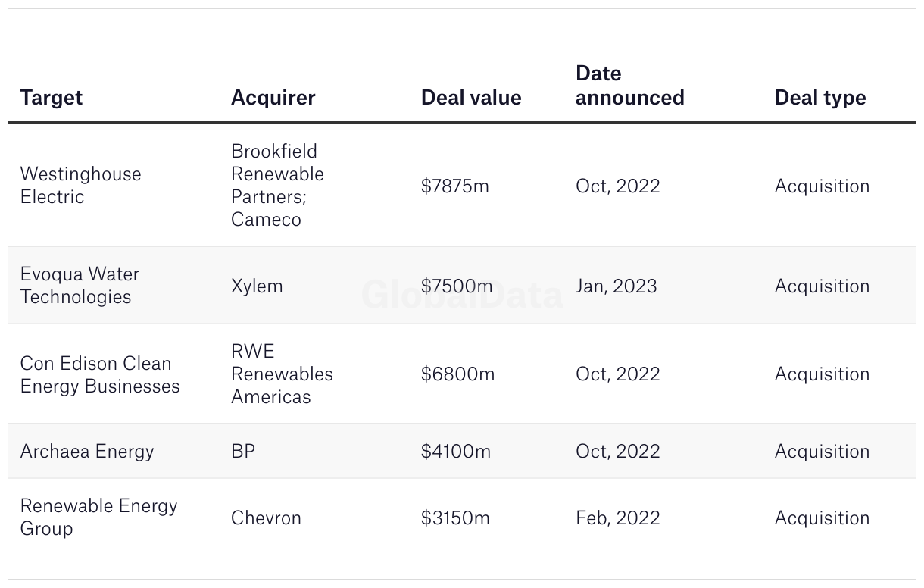Select the Westinghouse Electric target cell
This screenshot has height=588, width=924.
pyautogui.click(x=80, y=186)
